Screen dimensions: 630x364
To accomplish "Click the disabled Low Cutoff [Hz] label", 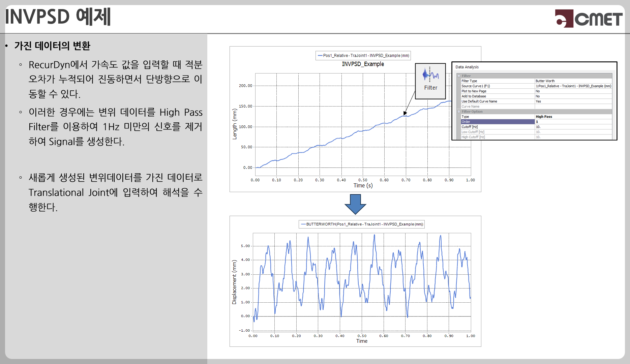I will click(x=473, y=132).
